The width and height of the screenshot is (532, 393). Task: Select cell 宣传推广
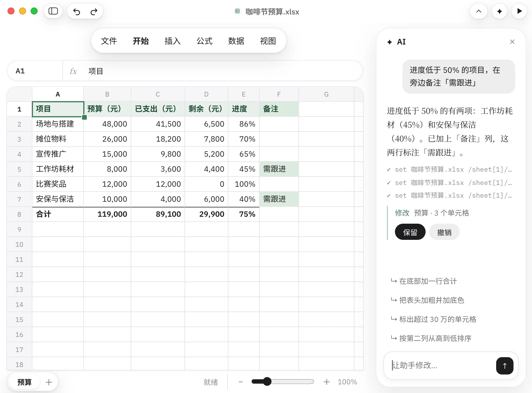coord(58,154)
